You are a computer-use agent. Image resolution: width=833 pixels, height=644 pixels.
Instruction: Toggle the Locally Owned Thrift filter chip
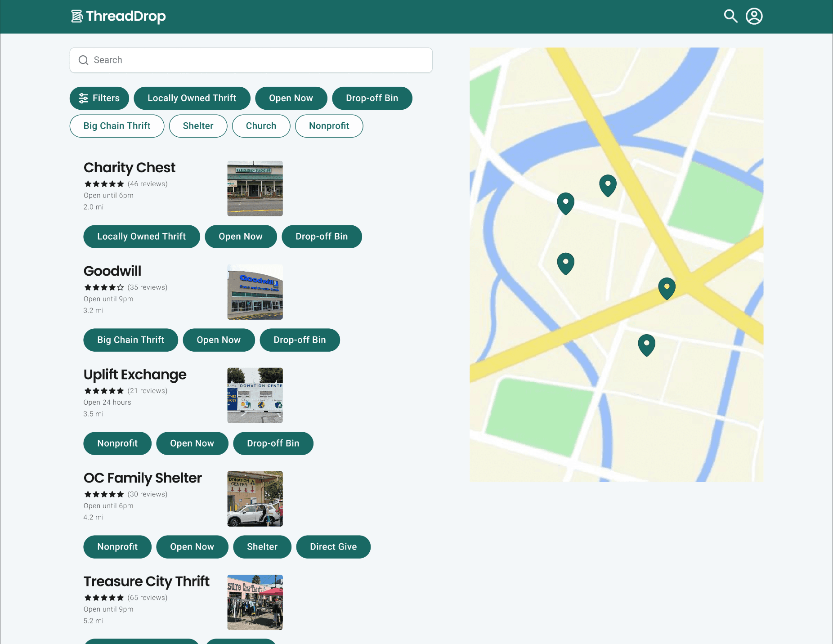coord(192,98)
